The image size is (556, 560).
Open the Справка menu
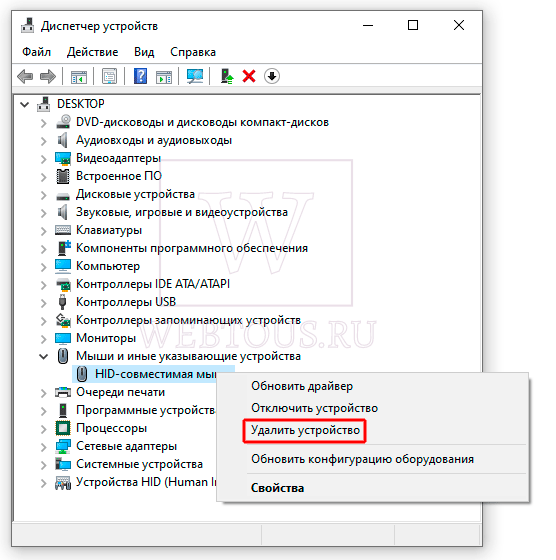point(193,52)
